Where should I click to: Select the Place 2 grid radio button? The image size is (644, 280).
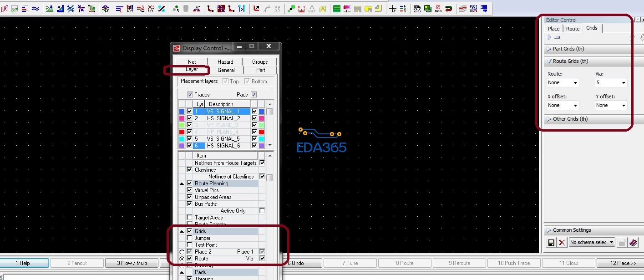182,252
